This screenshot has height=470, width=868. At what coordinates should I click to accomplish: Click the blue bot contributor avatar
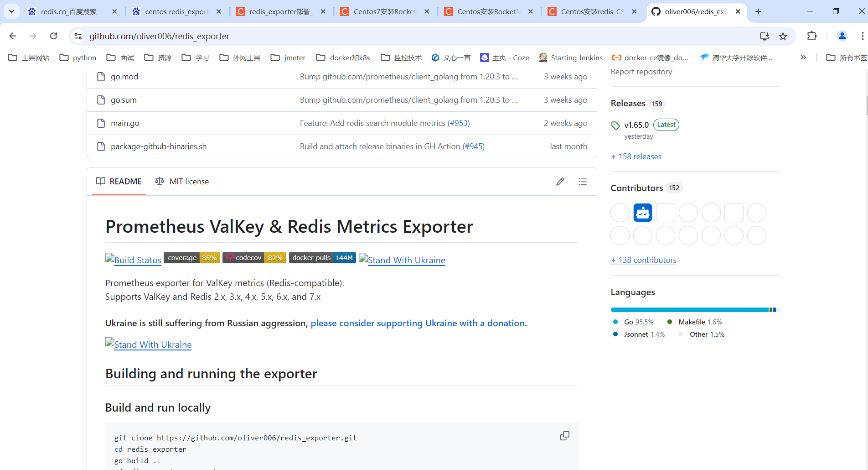tap(643, 213)
